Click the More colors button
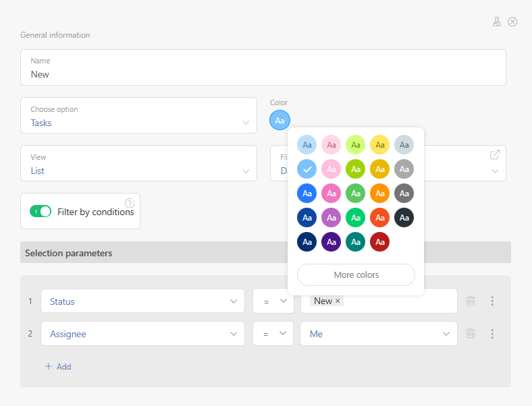The width and height of the screenshot is (532, 406). click(x=356, y=274)
